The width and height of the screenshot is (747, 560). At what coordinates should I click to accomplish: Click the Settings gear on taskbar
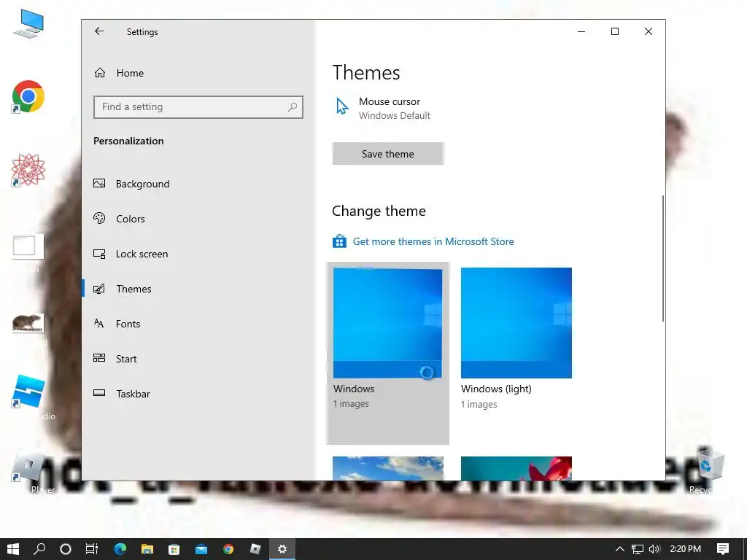click(282, 549)
